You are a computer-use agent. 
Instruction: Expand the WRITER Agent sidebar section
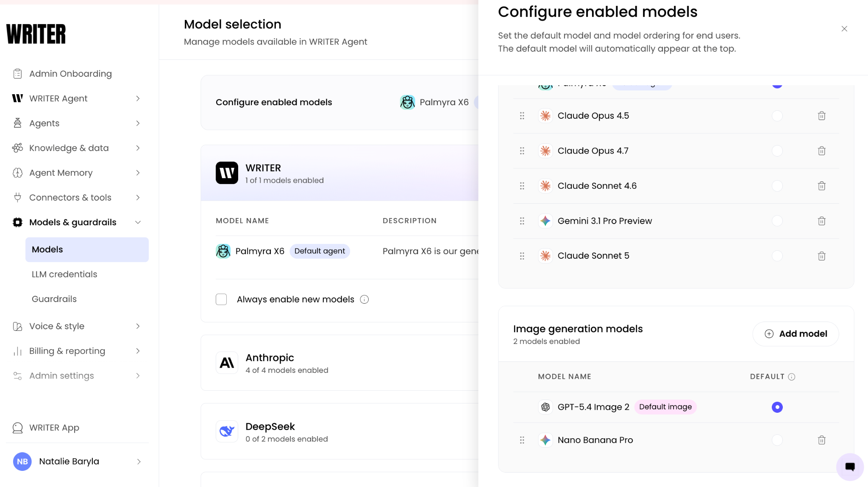pyautogui.click(x=138, y=98)
